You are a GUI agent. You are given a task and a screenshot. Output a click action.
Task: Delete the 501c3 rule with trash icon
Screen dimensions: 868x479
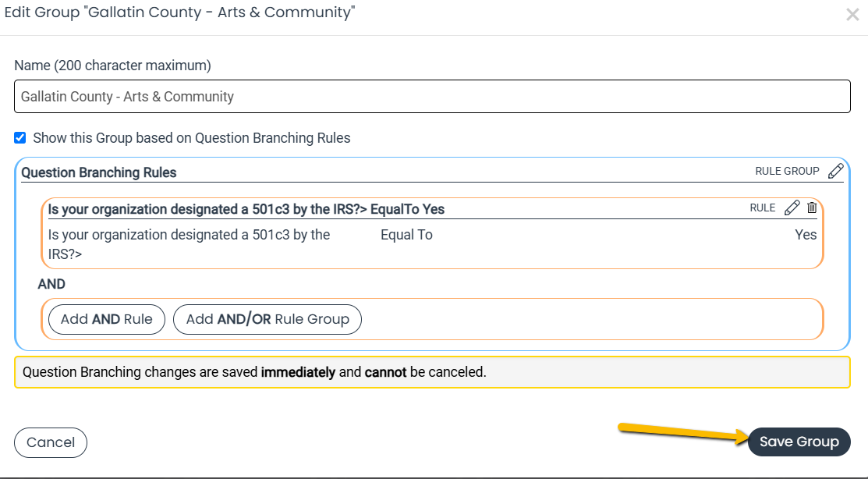812,208
